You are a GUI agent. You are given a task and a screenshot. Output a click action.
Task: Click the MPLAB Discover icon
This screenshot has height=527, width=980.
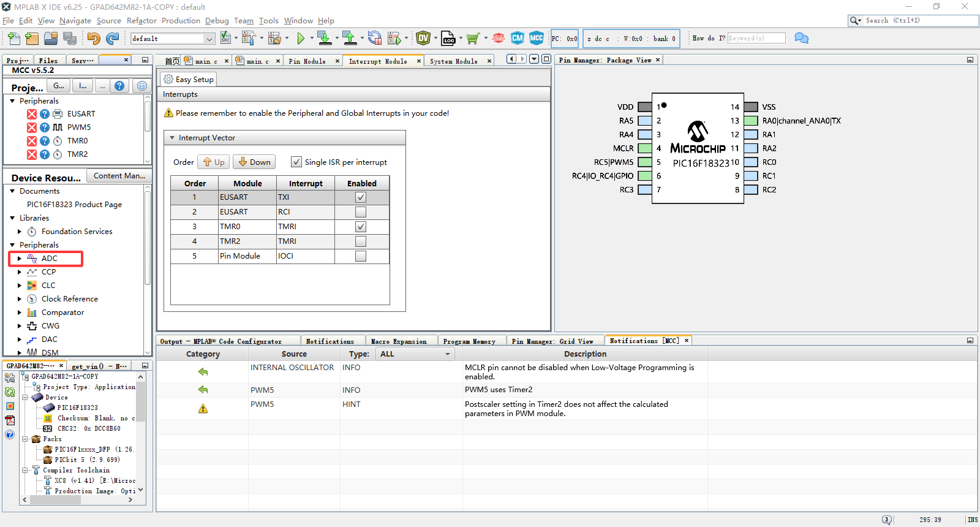coord(499,39)
